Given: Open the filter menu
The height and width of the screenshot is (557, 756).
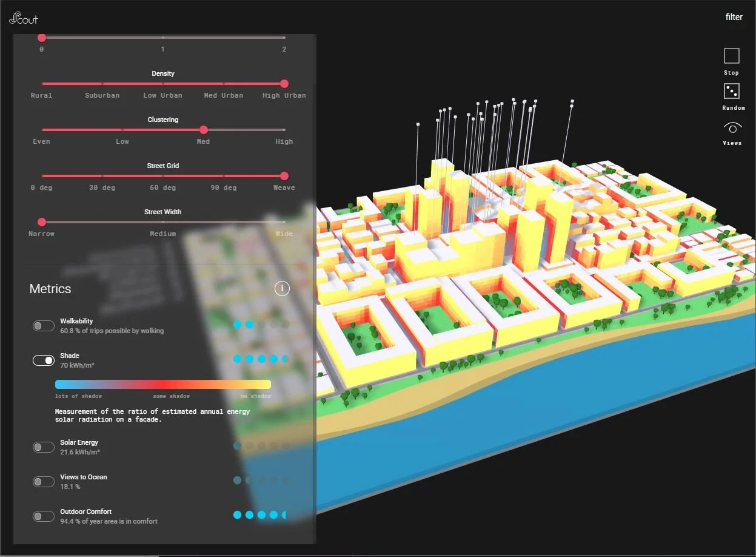Looking at the screenshot, I should point(734,17).
